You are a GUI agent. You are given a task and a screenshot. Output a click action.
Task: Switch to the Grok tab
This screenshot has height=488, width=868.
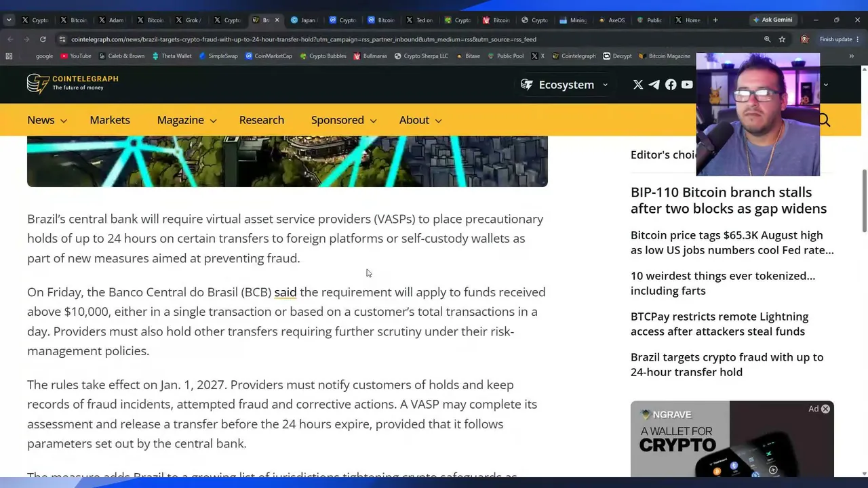[188, 20]
